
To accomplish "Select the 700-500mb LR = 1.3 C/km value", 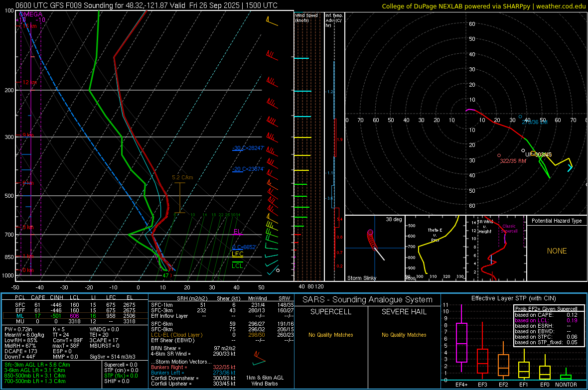I will pyautogui.click(x=35, y=381).
